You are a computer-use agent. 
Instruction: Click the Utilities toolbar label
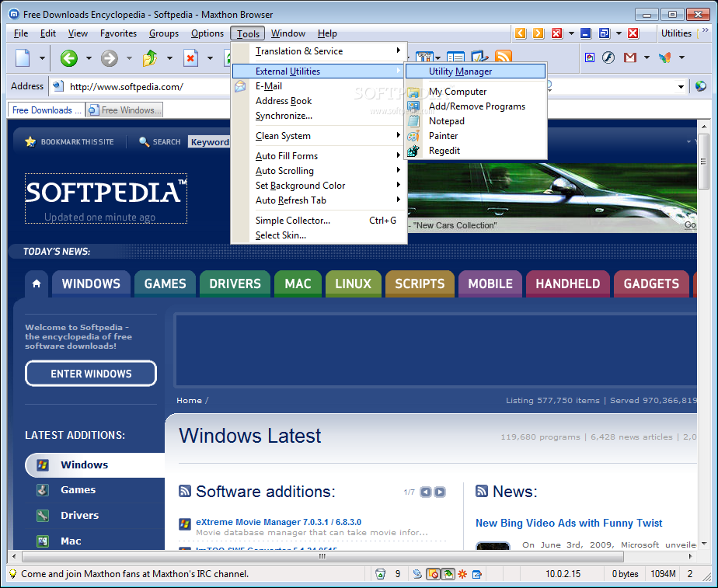click(676, 33)
